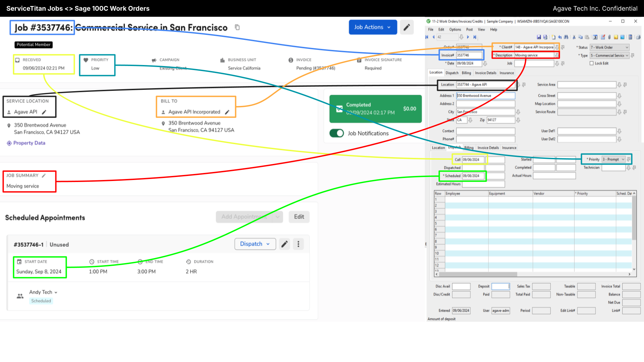
Task: Select the 'Moving service' job summary text
Action: coord(23,186)
